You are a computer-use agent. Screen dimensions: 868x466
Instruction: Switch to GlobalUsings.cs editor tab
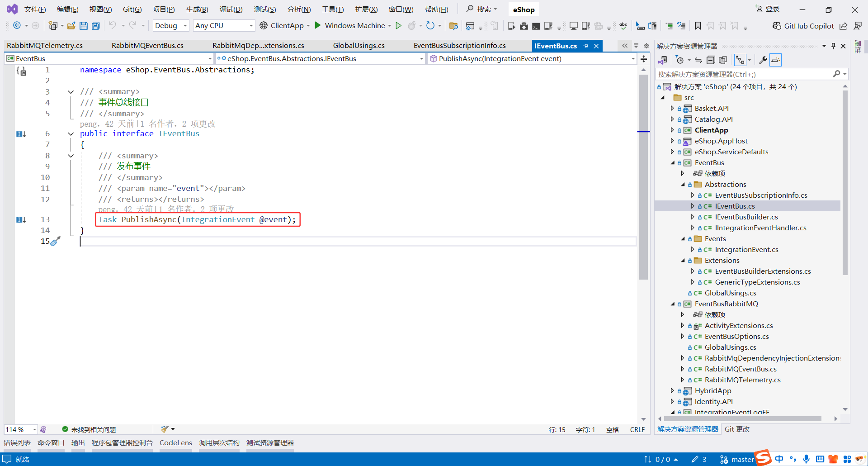[x=359, y=46]
